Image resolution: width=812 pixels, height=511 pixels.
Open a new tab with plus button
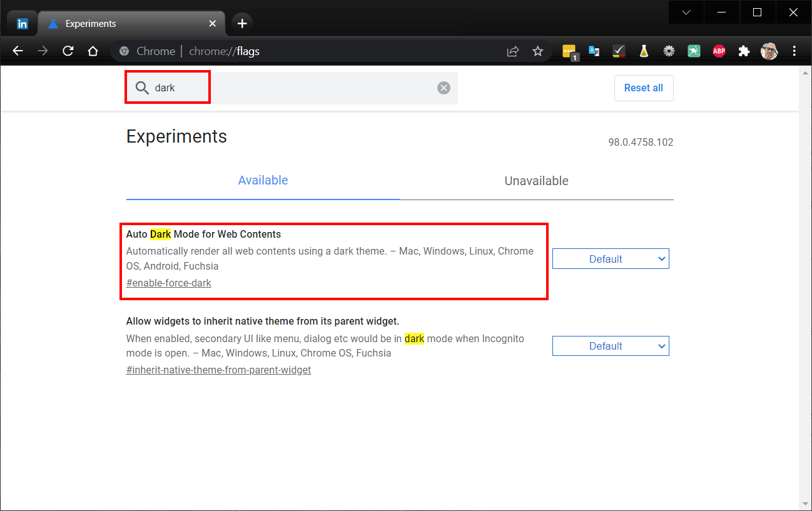click(242, 24)
